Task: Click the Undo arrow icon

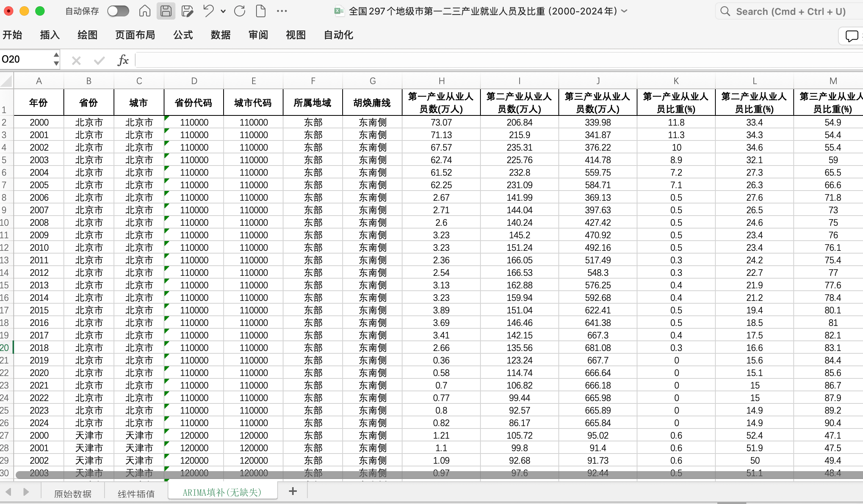Action: (x=208, y=11)
